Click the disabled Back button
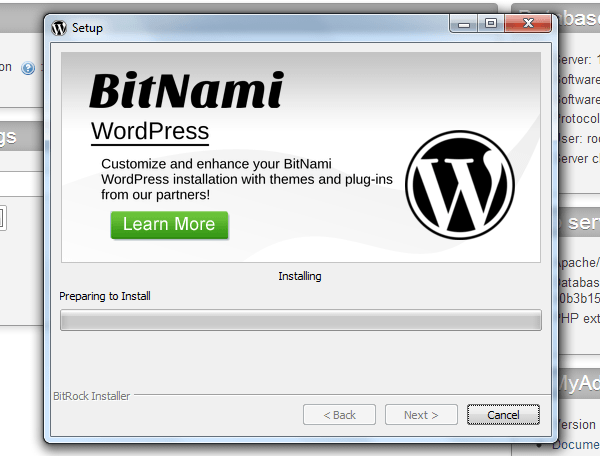 click(339, 415)
